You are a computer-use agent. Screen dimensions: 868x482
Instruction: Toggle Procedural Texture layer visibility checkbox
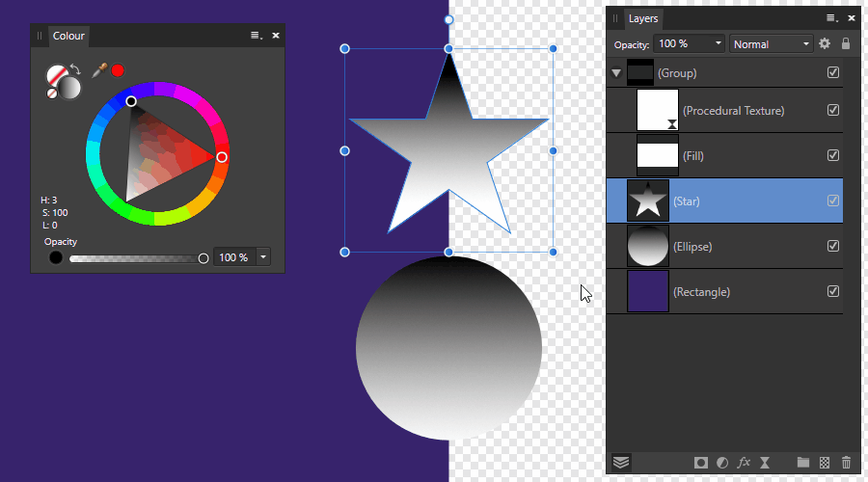point(833,110)
